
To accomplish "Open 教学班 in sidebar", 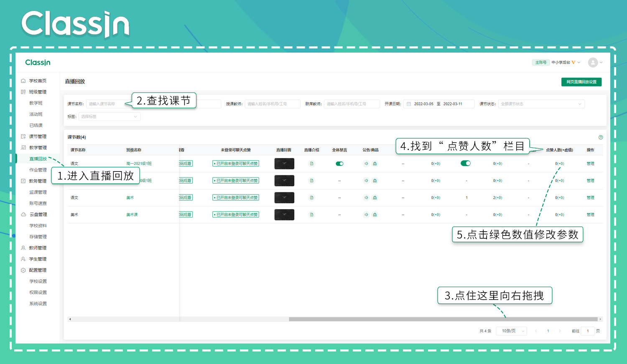I will click(36, 103).
